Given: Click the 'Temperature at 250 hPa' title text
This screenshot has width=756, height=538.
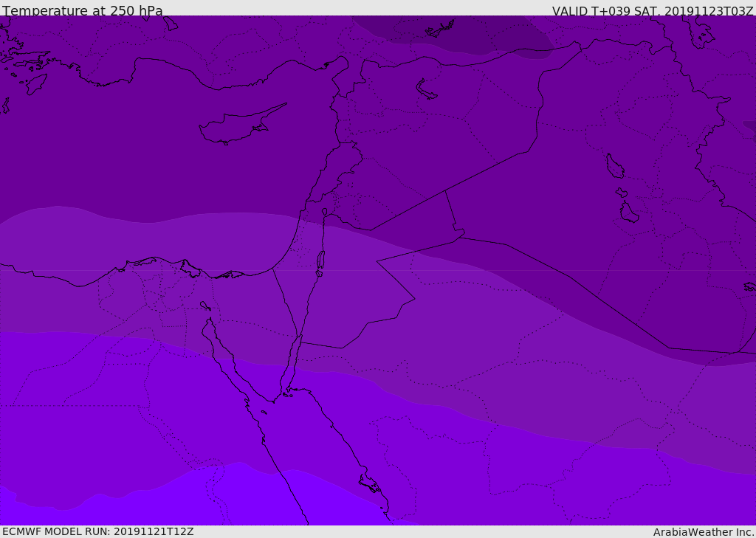Looking at the screenshot, I should coord(83,10).
